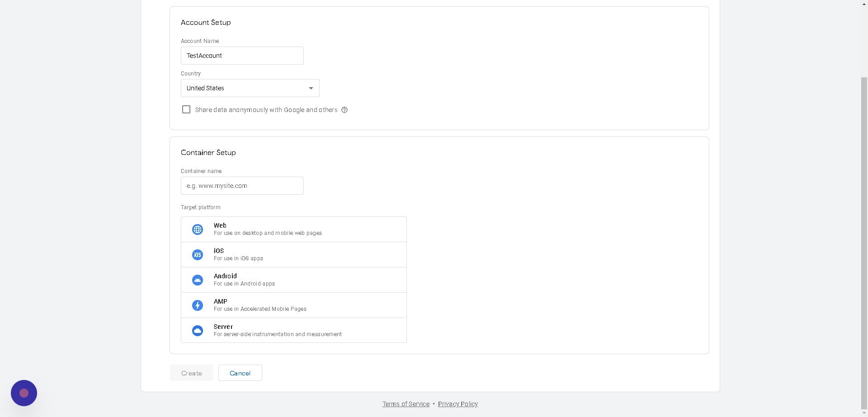The height and width of the screenshot is (417, 868).
Task: Open Privacy Policy link
Action: click(x=458, y=404)
